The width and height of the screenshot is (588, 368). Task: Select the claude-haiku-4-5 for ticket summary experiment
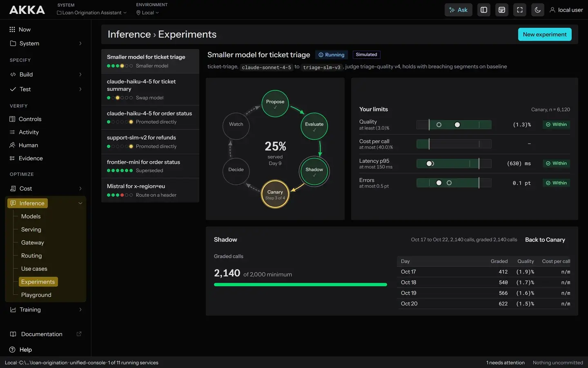[x=150, y=89]
